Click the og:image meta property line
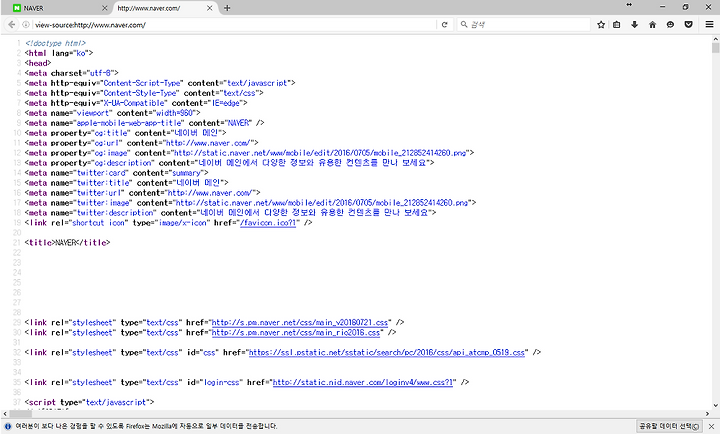 point(249,153)
